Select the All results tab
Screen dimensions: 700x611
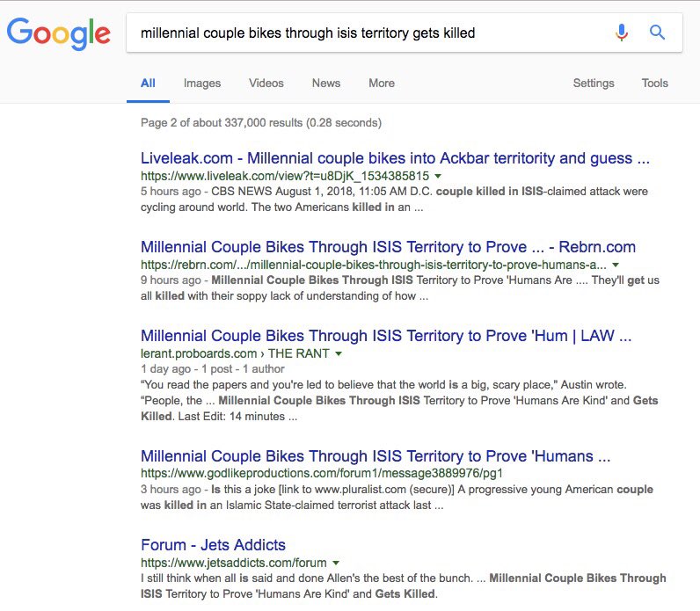148,83
